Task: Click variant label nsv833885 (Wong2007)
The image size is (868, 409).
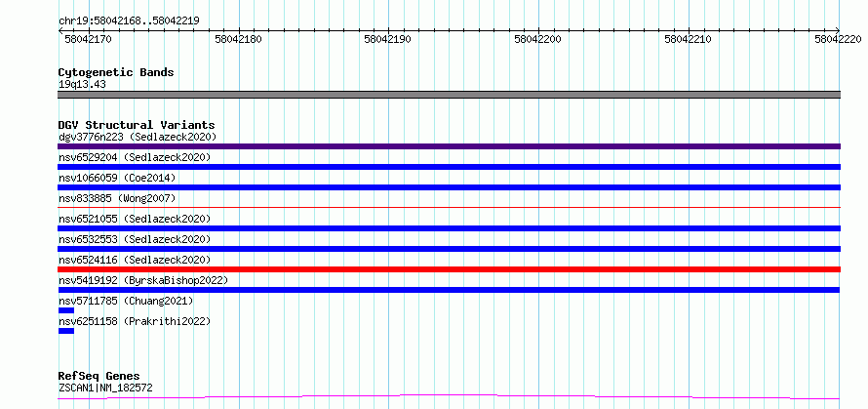Action: tap(117, 198)
